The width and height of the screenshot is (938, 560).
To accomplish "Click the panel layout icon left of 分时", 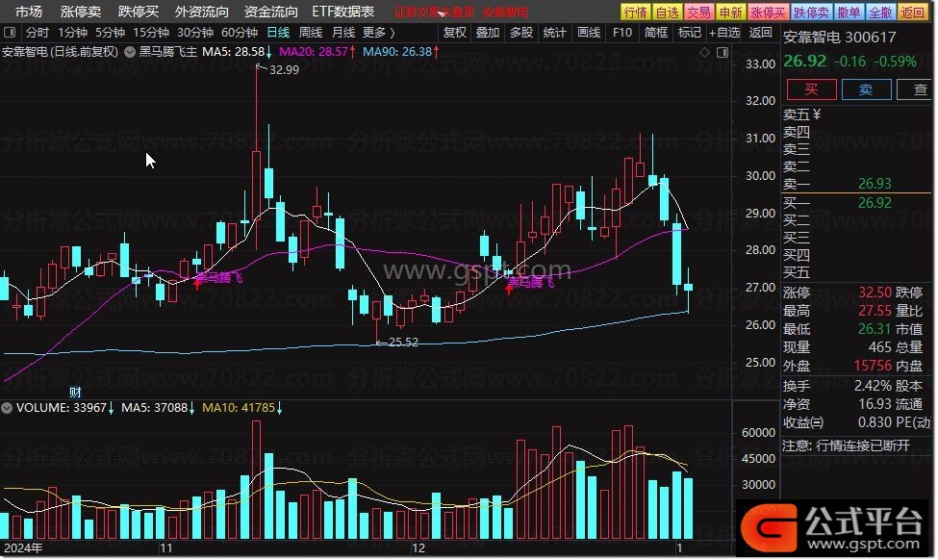I will [10, 33].
